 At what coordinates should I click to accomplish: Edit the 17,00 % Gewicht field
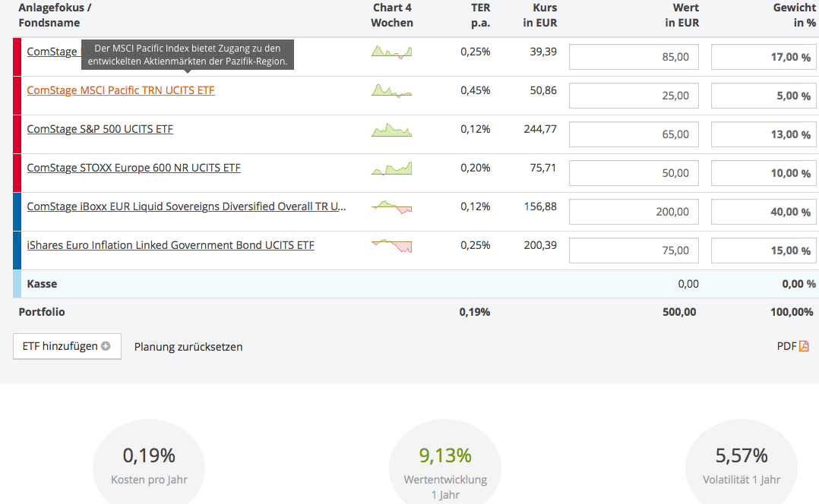coord(764,57)
